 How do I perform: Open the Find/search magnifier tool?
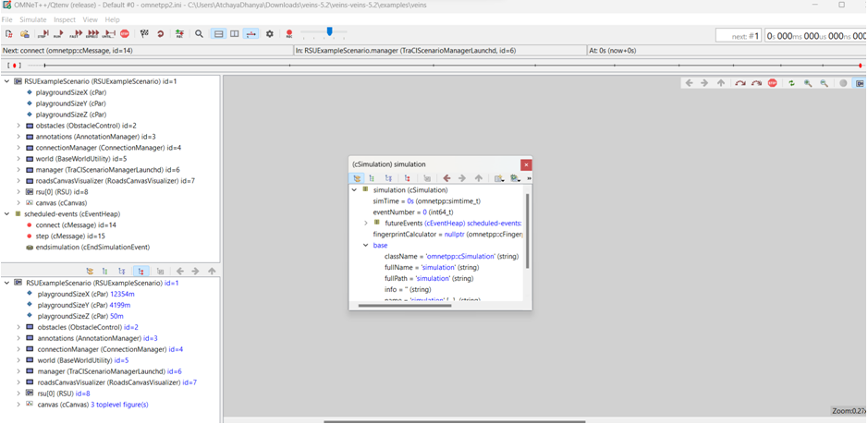(199, 34)
